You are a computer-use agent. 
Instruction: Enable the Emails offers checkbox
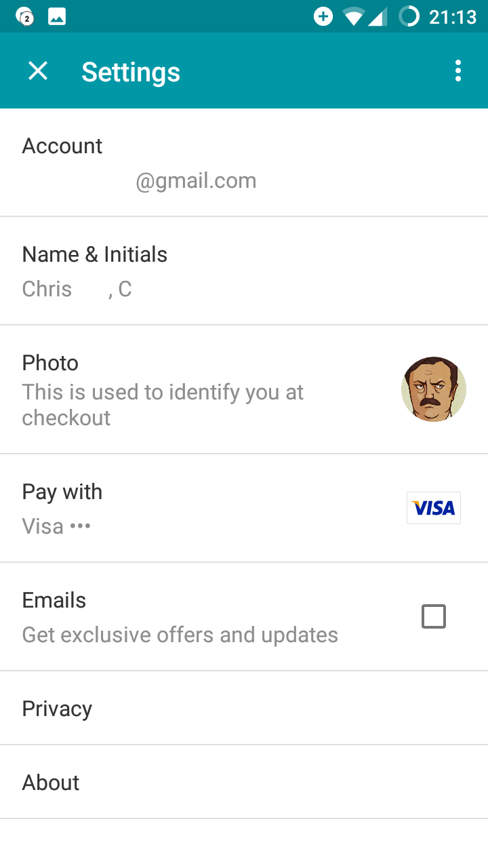click(434, 616)
